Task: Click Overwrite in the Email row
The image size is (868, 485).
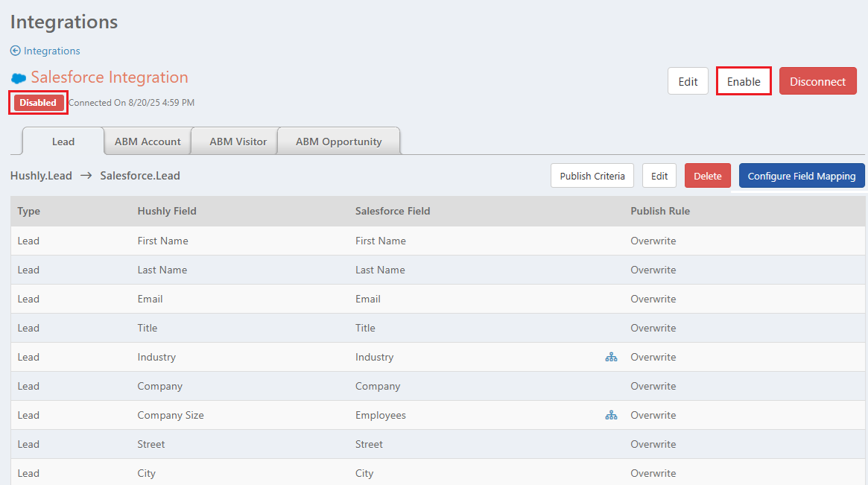Action: 653,299
